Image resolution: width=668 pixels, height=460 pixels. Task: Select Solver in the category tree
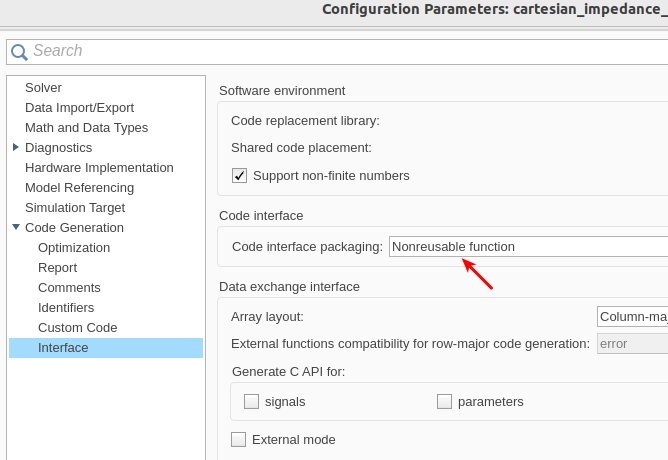[43, 88]
